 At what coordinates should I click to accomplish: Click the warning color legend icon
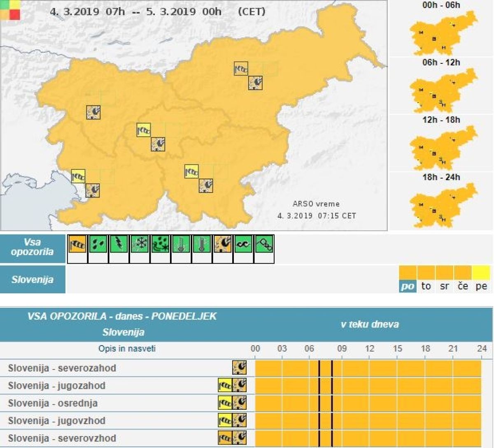(10, 10)
